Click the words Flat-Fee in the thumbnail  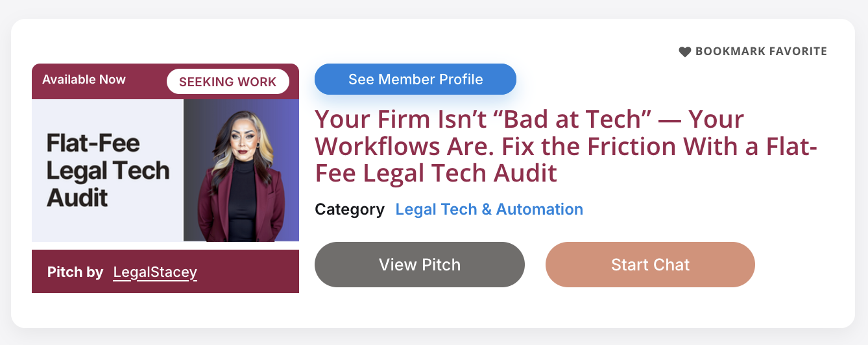tap(93, 143)
